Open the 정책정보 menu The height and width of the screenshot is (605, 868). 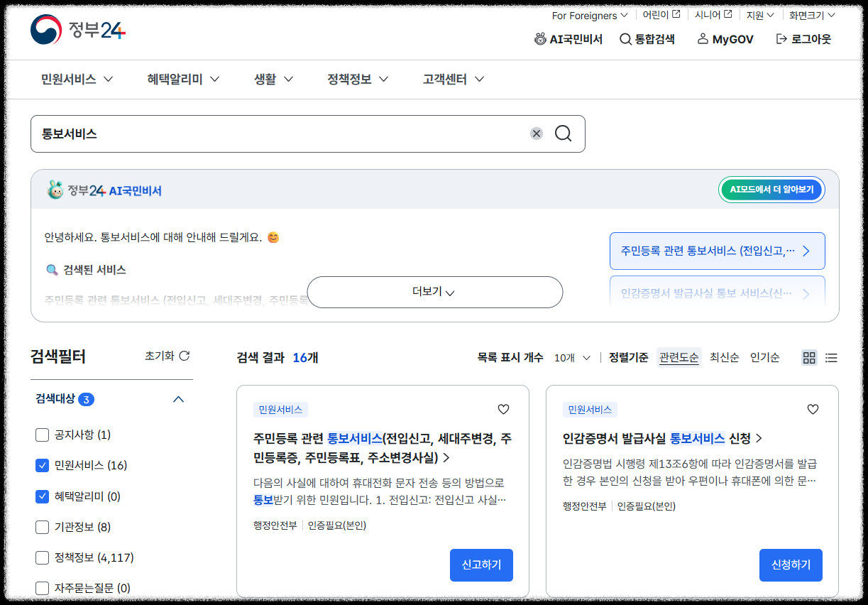pyautogui.click(x=358, y=80)
